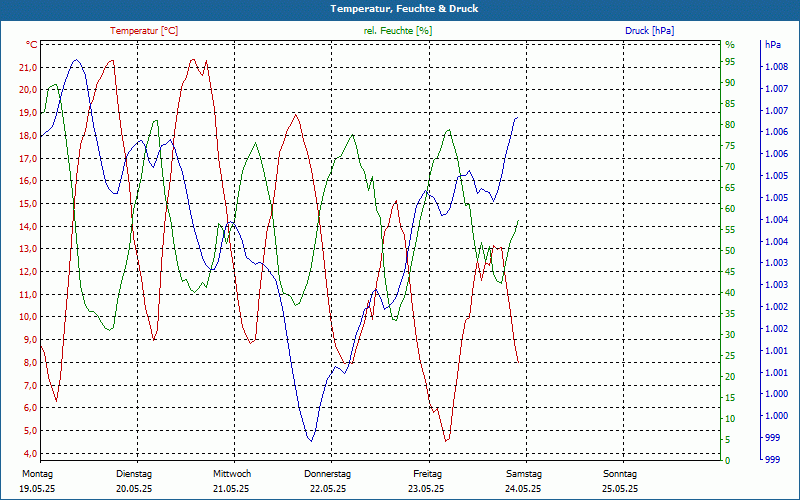Click the 'Montag' day label
Viewport: 800px width, 500px height.
click(x=37, y=474)
